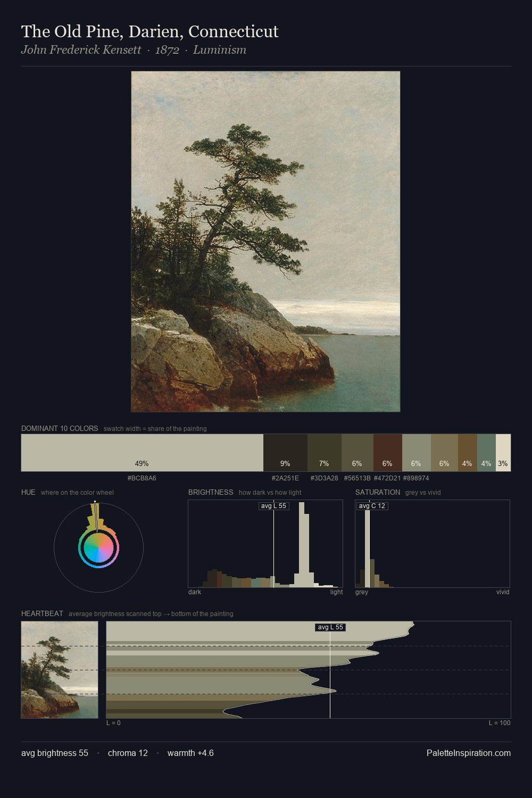This screenshot has width=532, height=798.
Task: Click the 'avg brightness 55' footer stat
Action: coord(55,753)
